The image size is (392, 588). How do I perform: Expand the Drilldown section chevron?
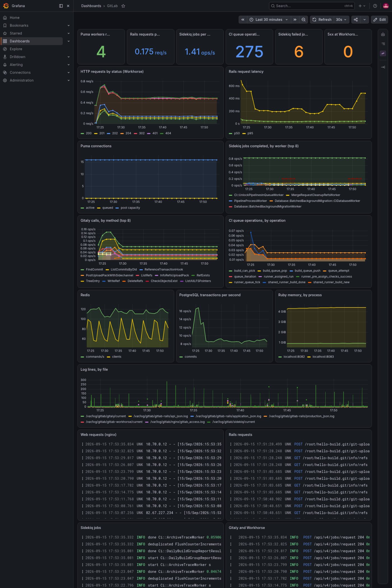pyautogui.click(x=69, y=57)
